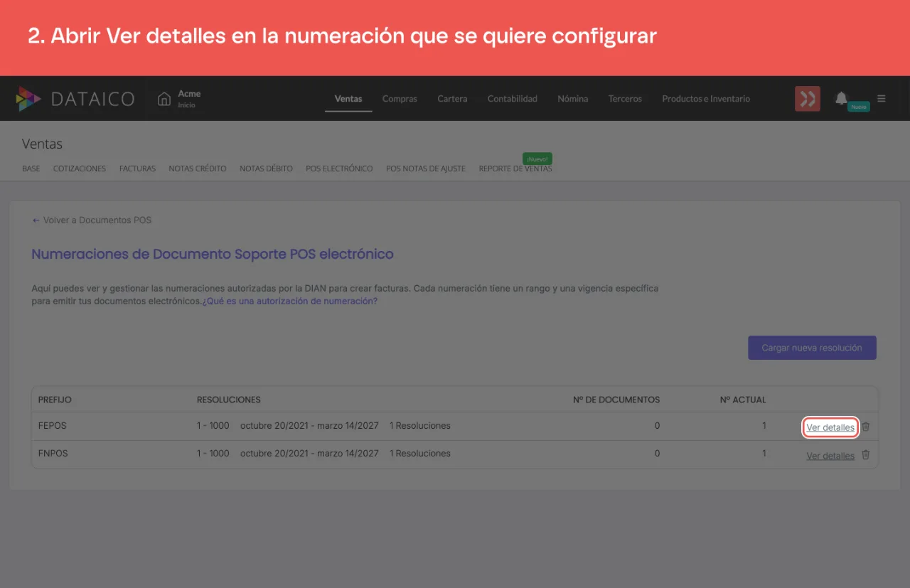Switch to the NOTAS DÉBITO tab
The image size is (910, 588).
coord(266,169)
